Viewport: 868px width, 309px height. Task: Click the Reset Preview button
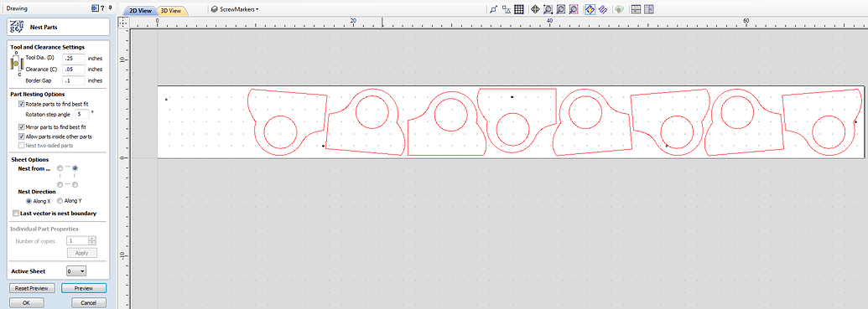click(x=32, y=289)
